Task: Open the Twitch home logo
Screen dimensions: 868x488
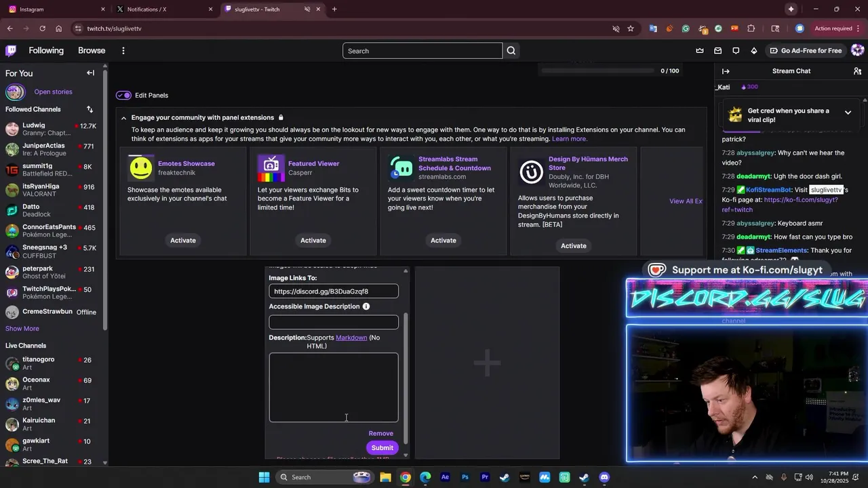Action: [11, 51]
